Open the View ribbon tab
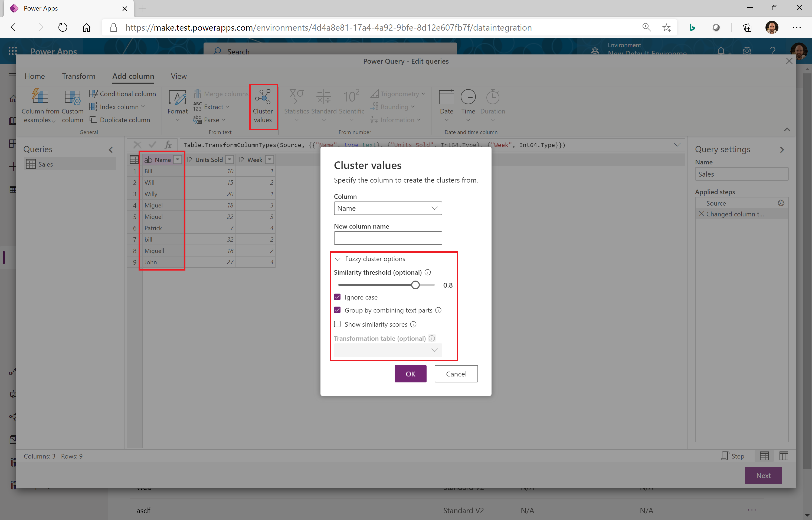812x520 pixels. [x=178, y=76]
